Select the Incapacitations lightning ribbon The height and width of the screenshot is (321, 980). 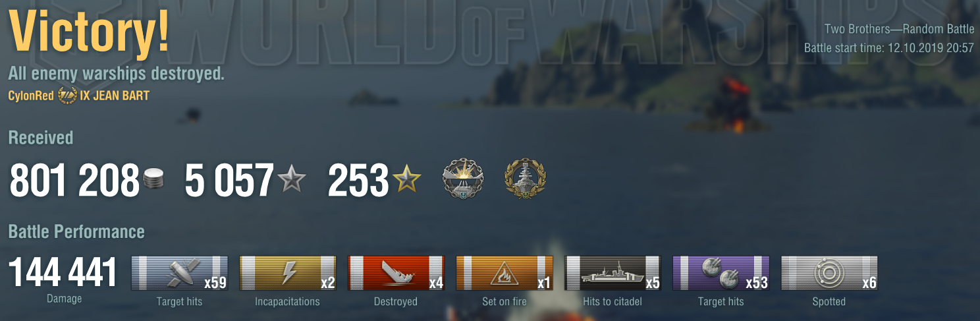pos(288,273)
